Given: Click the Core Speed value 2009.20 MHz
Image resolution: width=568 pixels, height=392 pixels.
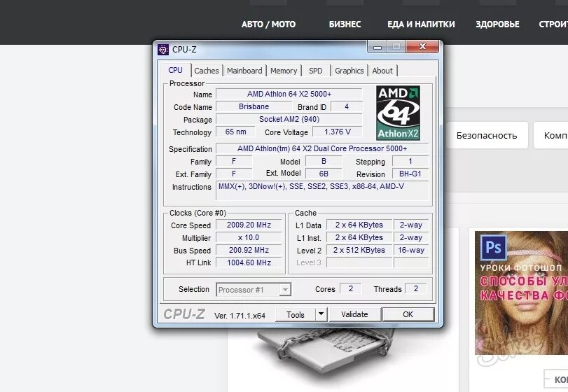Looking at the screenshot, I should [249, 225].
